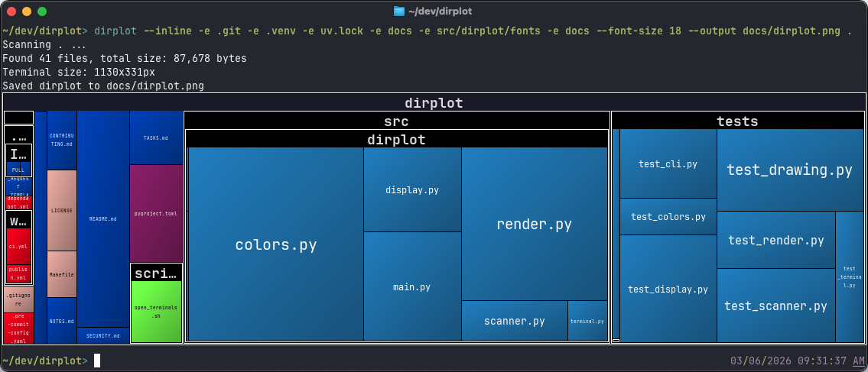Select the .pre-commit-config.yaml tile
Screen dimensions: 868x372
click(18, 328)
